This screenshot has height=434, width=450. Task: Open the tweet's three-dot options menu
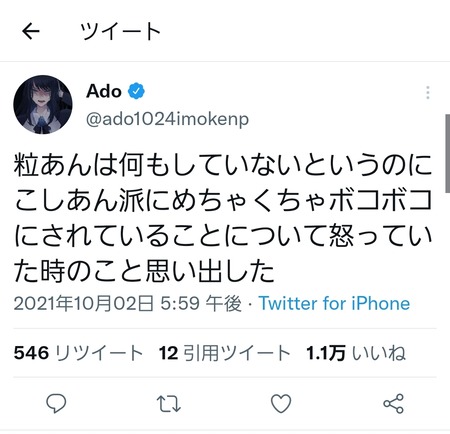tap(428, 92)
